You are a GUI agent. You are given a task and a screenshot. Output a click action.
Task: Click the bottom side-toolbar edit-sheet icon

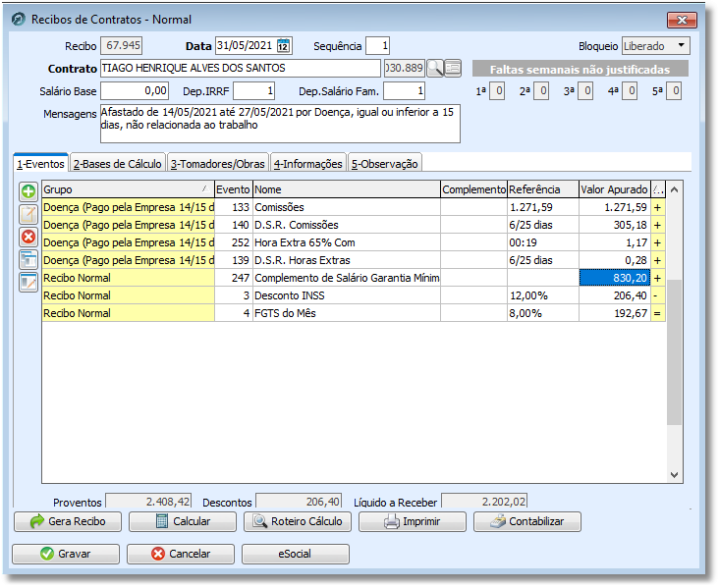coord(28,282)
